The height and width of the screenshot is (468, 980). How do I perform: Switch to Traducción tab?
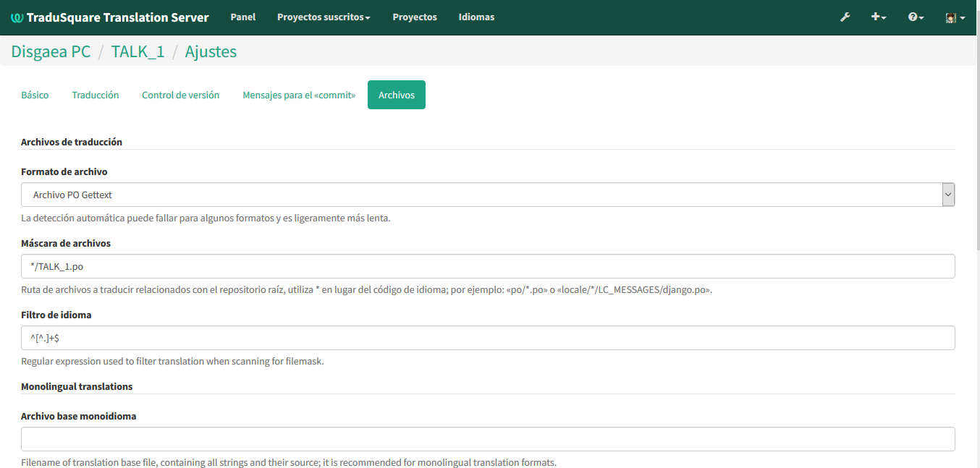tap(96, 95)
